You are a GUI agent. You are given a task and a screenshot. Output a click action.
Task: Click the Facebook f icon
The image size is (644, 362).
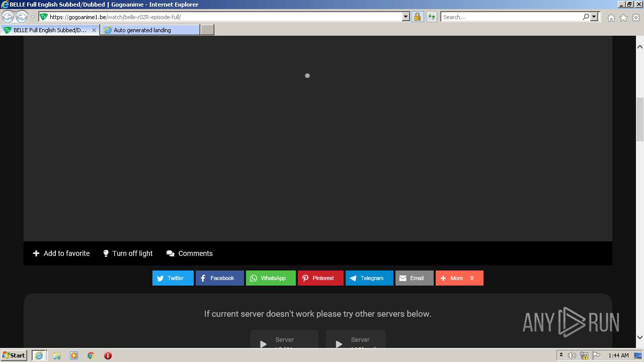tap(203, 278)
